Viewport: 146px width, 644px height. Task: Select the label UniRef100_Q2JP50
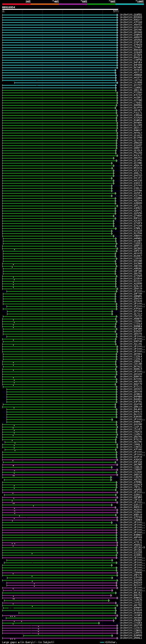click(x=131, y=161)
